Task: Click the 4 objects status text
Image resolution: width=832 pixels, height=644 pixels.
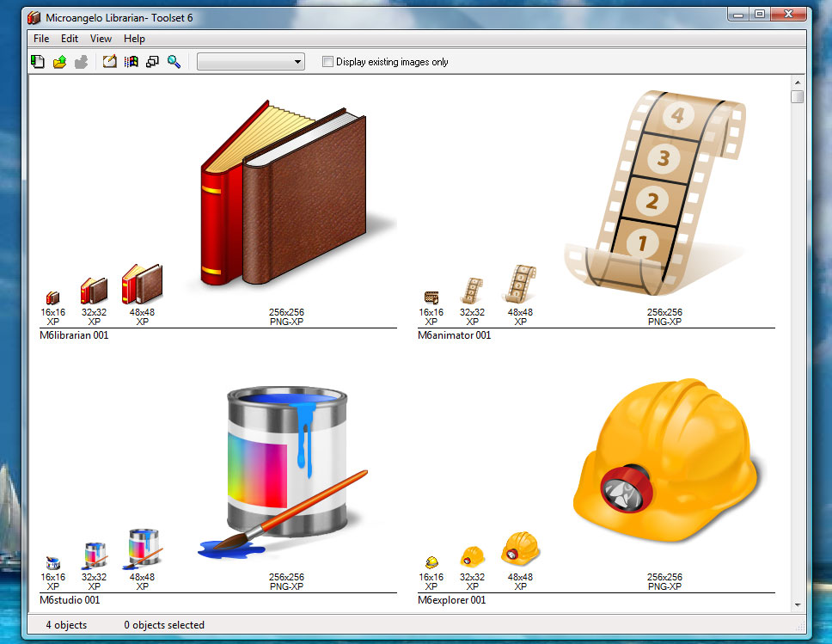Action: click(x=66, y=625)
